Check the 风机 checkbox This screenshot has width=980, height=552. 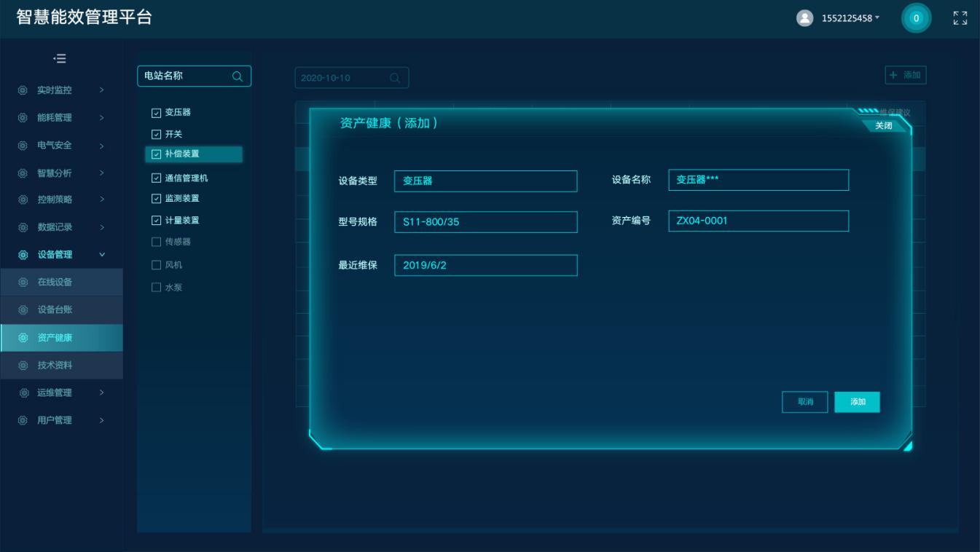point(155,265)
